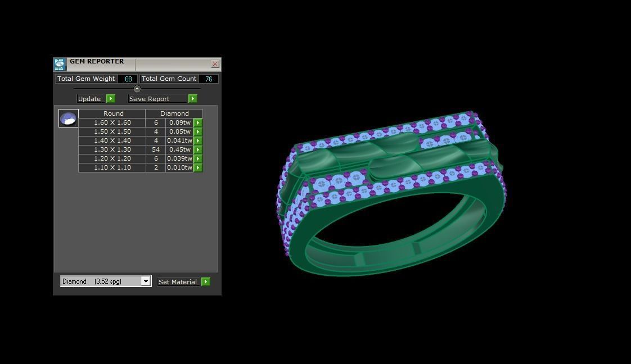This screenshot has height=364, width=631.
Task: Click the Gem Reporter panel icon
Action: click(60, 64)
